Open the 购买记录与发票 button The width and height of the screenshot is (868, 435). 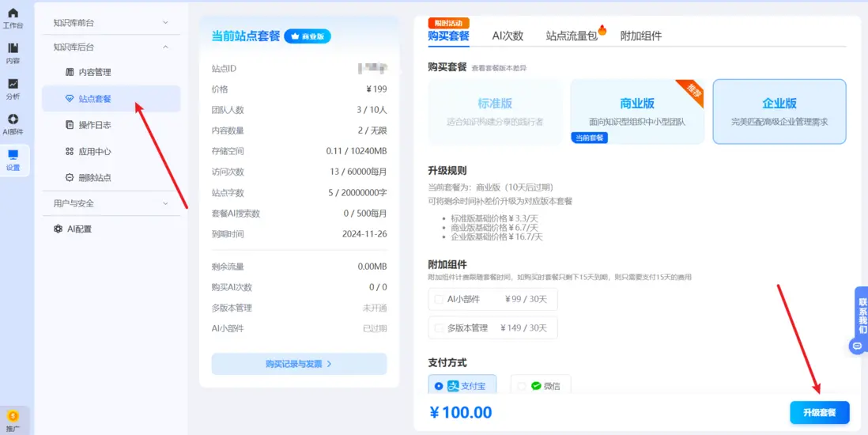299,364
